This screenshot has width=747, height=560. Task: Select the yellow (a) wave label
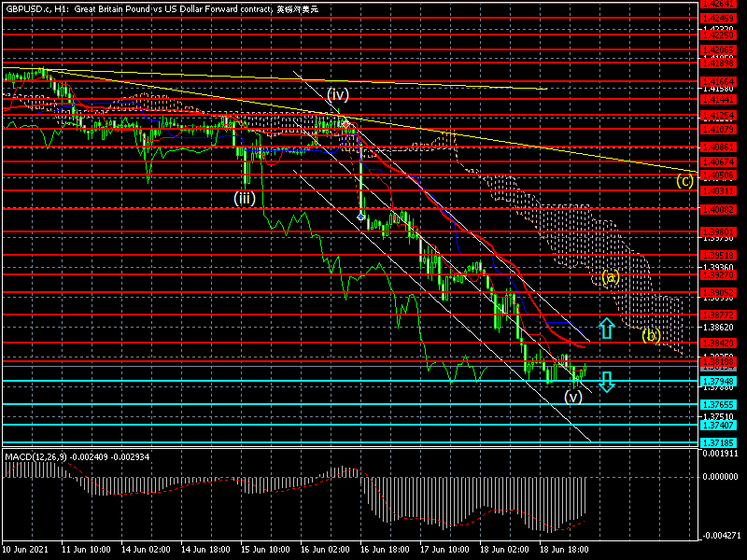tap(610, 277)
